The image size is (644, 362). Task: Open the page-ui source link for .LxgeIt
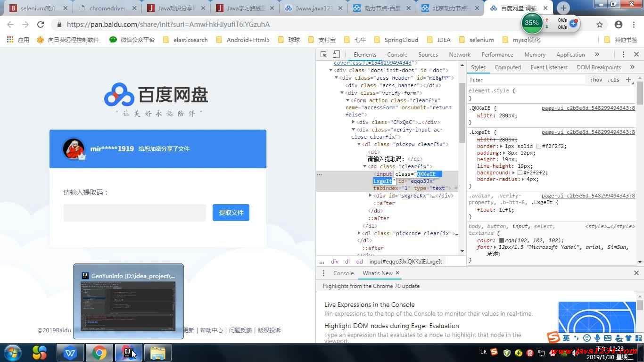(x=588, y=132)
